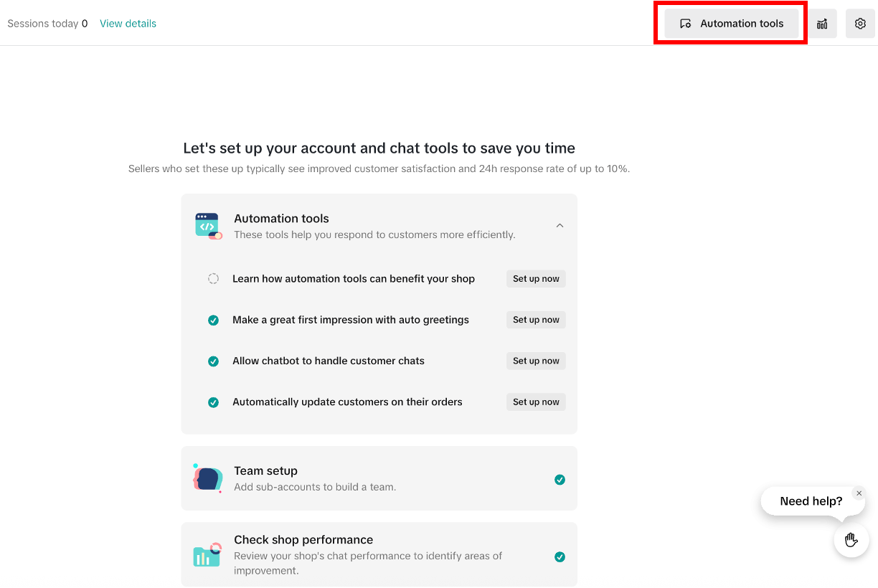Click the Check shop performance chart icon

point(207,555)
